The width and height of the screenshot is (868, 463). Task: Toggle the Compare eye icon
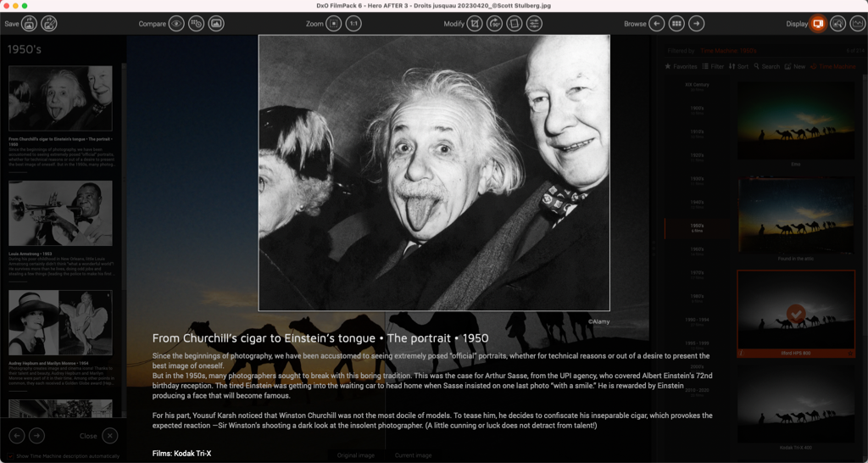[x=175, y=24]
